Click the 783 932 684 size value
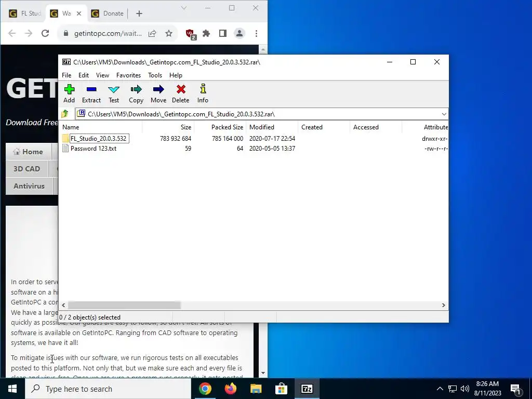Screen dimensions: 532x399 [176, 138]
